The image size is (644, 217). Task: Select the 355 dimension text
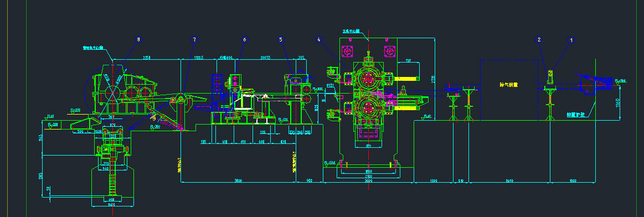[301, 58]
